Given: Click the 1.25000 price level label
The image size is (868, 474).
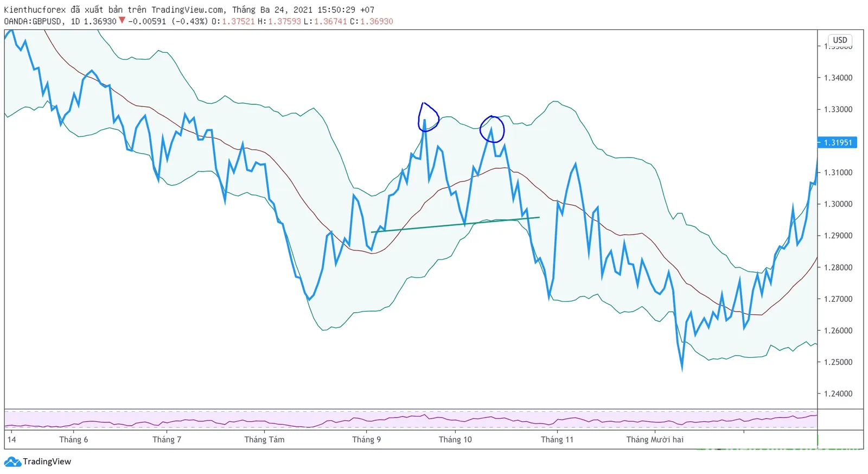Looking at the screenshot, I should [838, 362].
